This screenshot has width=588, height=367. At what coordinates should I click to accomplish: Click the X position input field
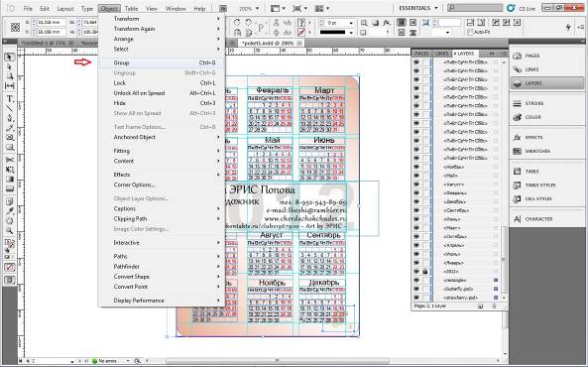51,23
